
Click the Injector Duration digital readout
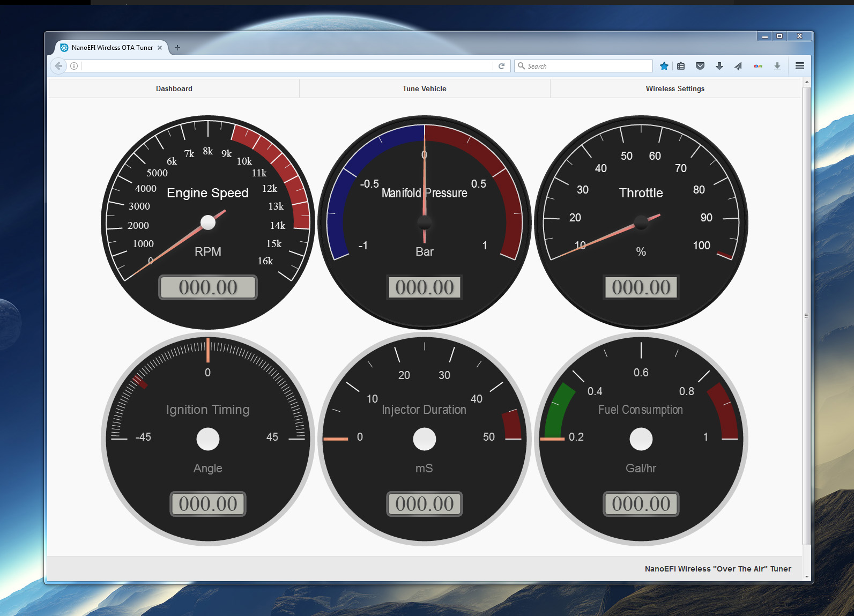[425, 504]
